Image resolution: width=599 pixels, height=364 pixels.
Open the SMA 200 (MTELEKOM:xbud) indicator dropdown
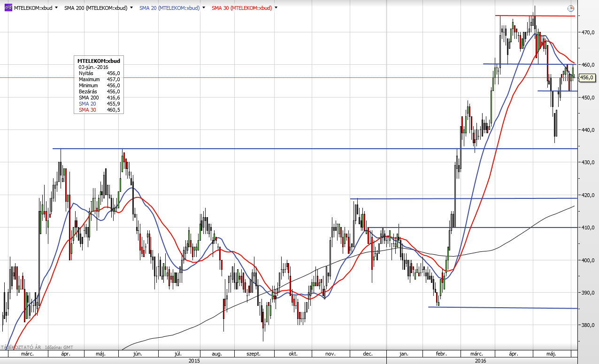pos(131,8)
